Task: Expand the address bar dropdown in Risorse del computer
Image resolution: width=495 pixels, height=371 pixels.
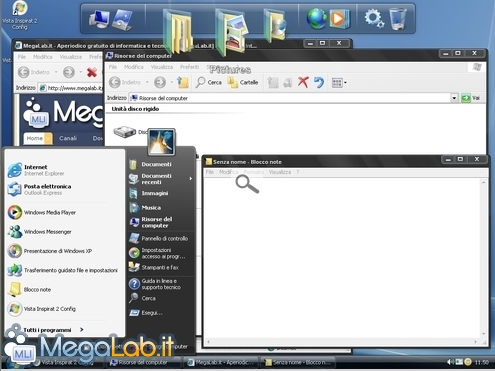Action: click(454, 98)
